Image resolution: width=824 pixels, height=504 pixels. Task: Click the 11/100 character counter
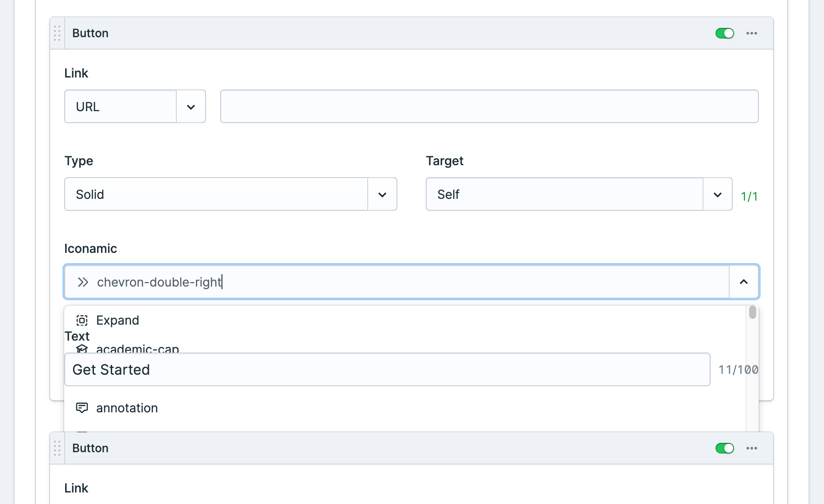[738, 369]
